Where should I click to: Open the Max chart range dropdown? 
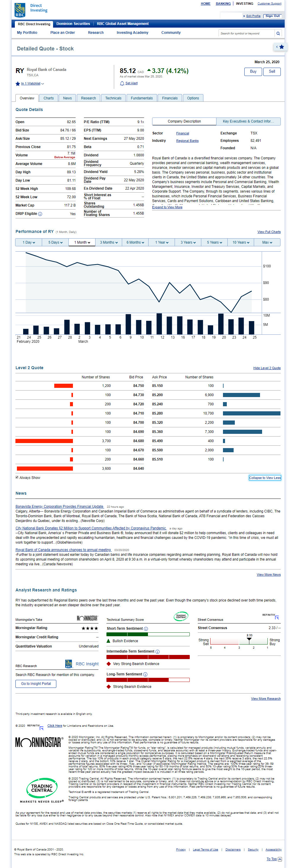click(267, 242)
